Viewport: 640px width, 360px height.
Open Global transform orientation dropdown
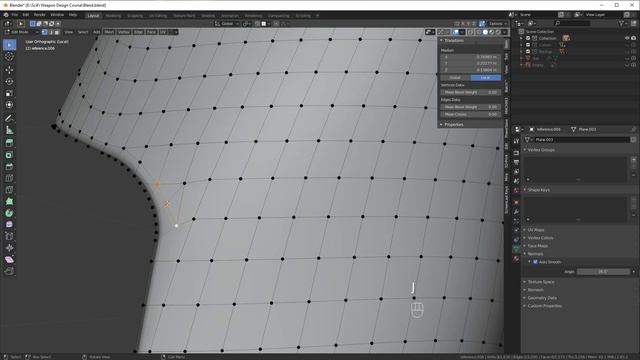coord(227,24)
